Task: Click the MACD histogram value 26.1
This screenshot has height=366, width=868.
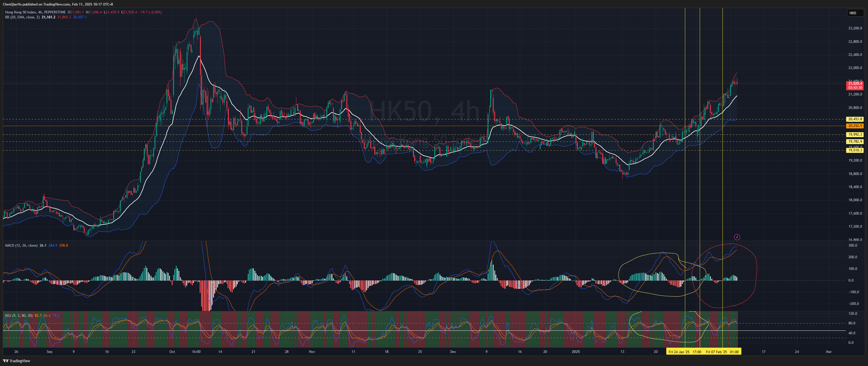Action: pyautogui.click(x=43, y=245)
